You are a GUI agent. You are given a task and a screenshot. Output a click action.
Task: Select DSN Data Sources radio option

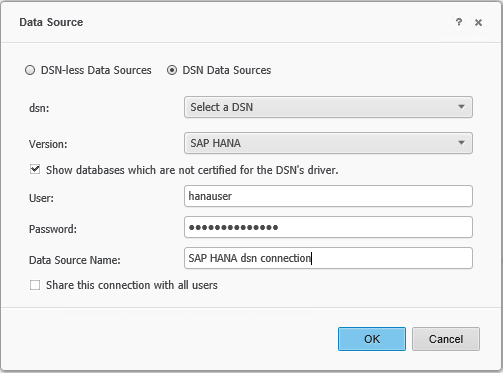(x=172, y=70)
